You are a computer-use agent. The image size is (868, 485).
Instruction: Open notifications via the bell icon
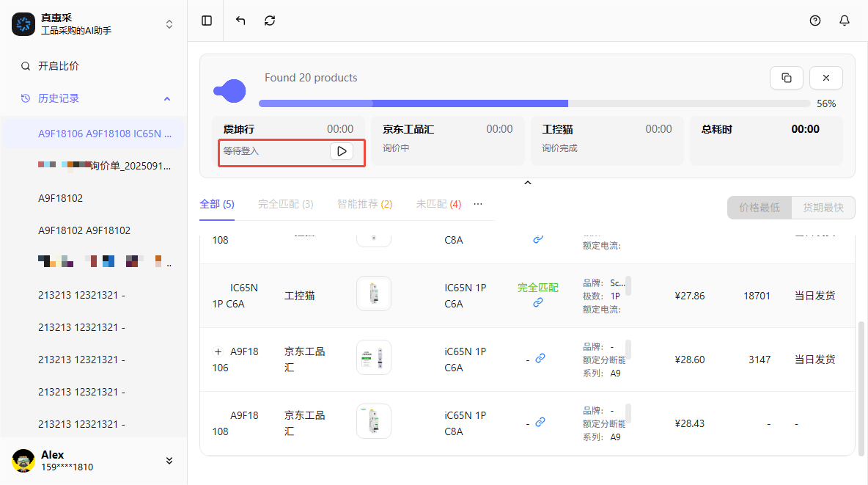[x=844, y=21]
